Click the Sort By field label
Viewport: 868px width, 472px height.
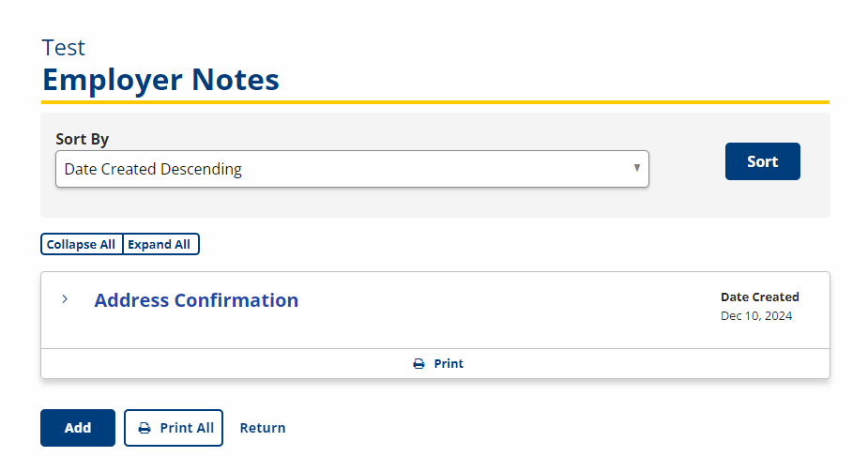coord(82,139)
